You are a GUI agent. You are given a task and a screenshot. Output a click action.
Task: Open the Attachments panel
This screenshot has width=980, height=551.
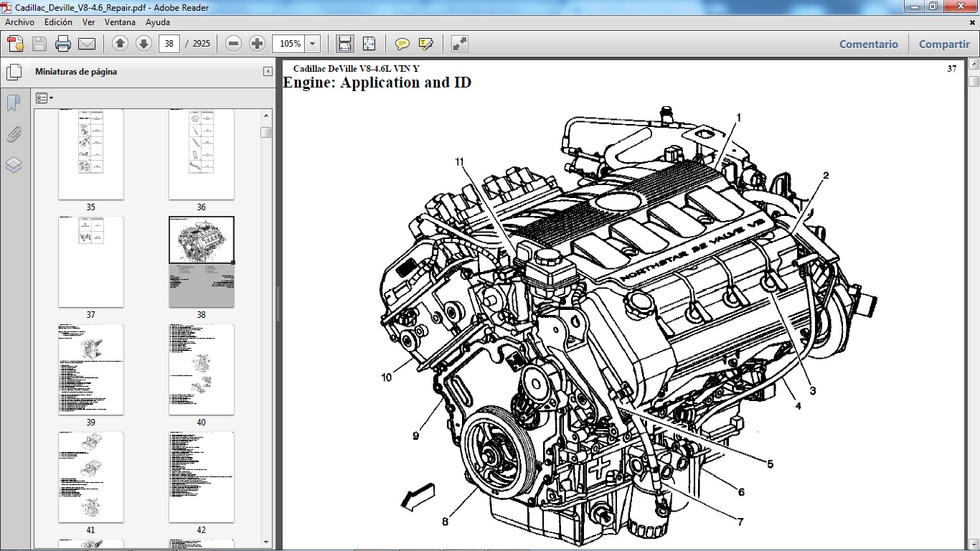tap(13, 134)
